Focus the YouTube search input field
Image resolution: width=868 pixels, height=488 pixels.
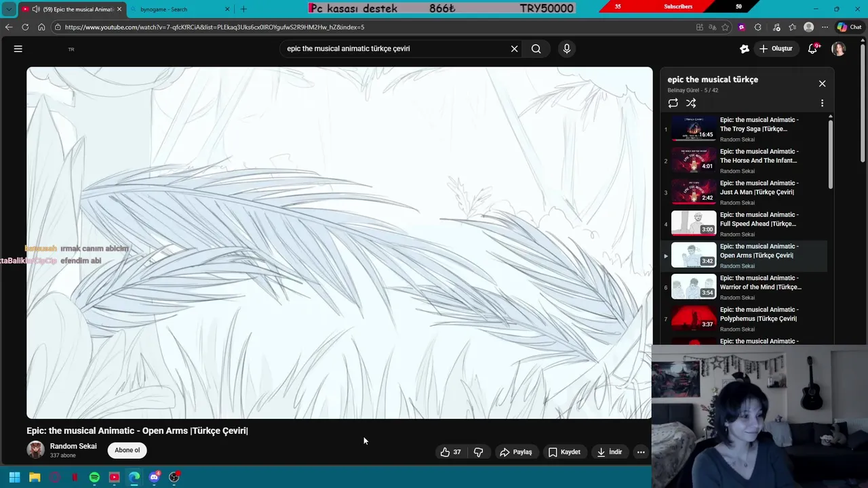click(x=397, y=49)
